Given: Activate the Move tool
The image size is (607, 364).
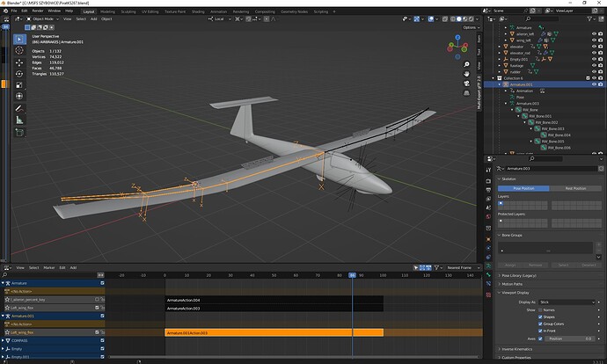Looking at the screenshot, I should click(19, 62).
